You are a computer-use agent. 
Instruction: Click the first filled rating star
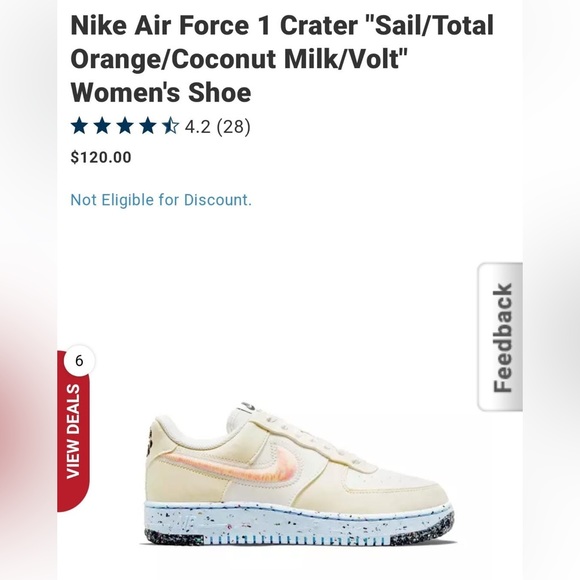79,125
